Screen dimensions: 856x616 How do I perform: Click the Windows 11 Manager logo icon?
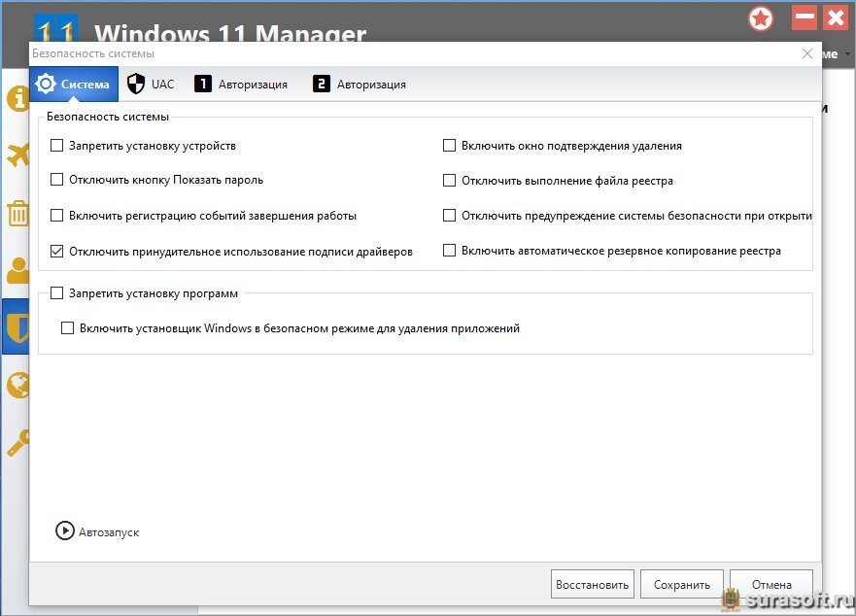point(55,28)
